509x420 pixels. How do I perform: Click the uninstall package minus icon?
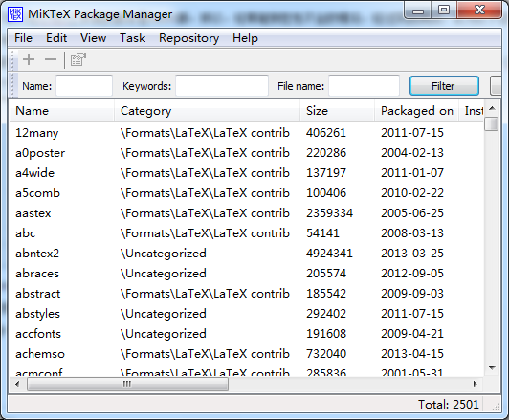tap(51, 59)
